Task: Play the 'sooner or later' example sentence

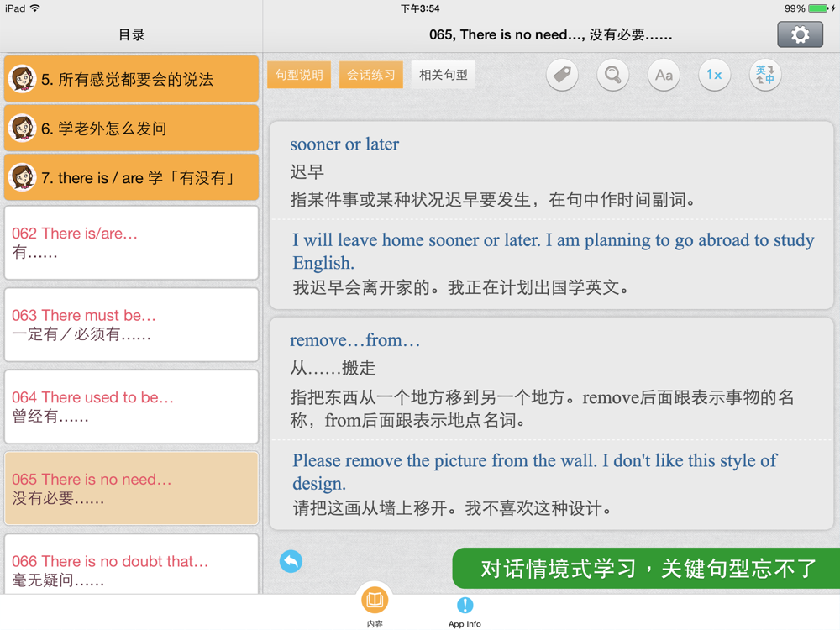Action: pos(553,251)
